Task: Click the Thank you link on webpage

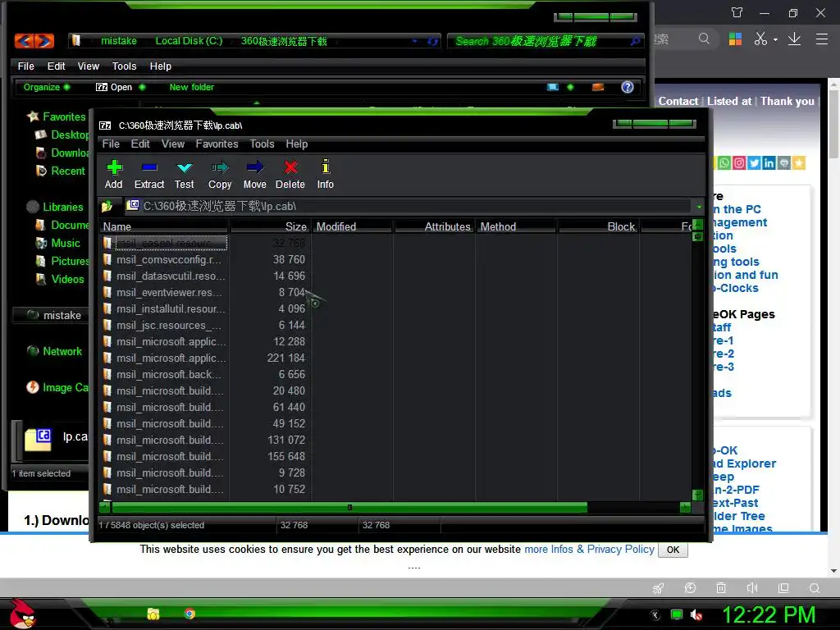Action: click(x=787, y=101)
